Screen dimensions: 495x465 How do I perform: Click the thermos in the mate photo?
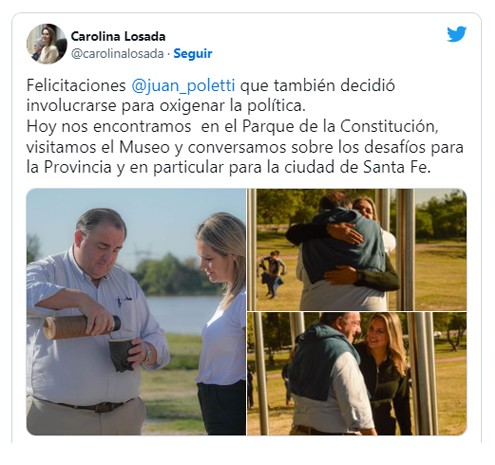[x=82, y=327]
